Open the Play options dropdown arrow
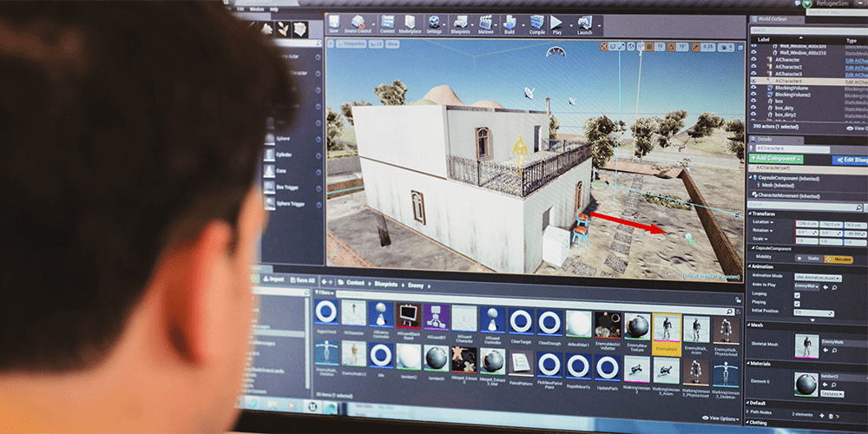868x434 pixels. [x=570, y=25]
